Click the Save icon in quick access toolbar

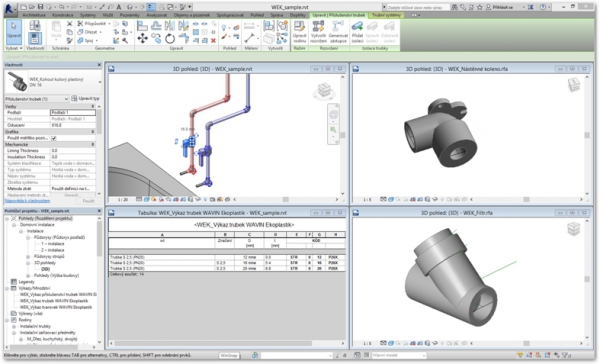[40, 7]
